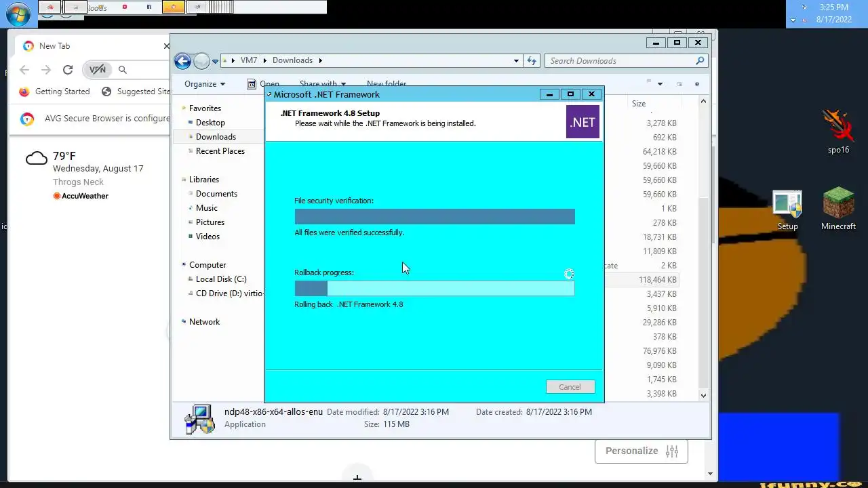Click the magnifier icon in Search Downloads

pos(701,61)
